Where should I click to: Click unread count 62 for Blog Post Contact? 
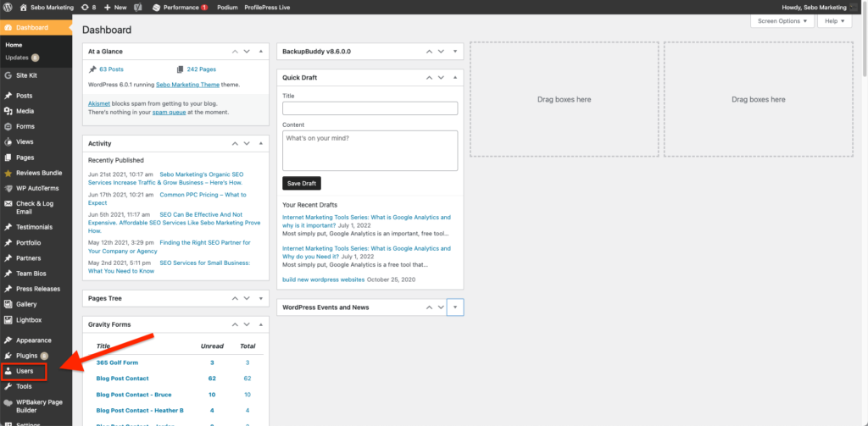tap(212, 379)
